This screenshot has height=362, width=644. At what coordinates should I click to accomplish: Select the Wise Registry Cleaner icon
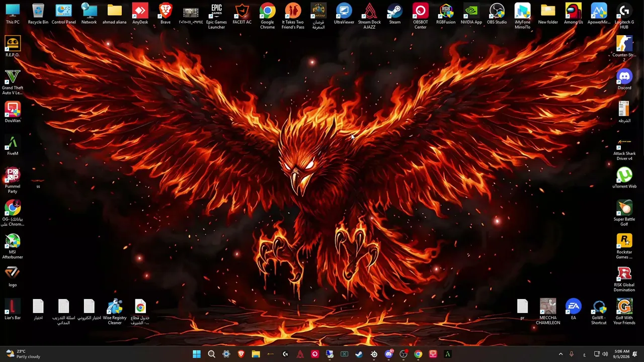pos(115,312)
